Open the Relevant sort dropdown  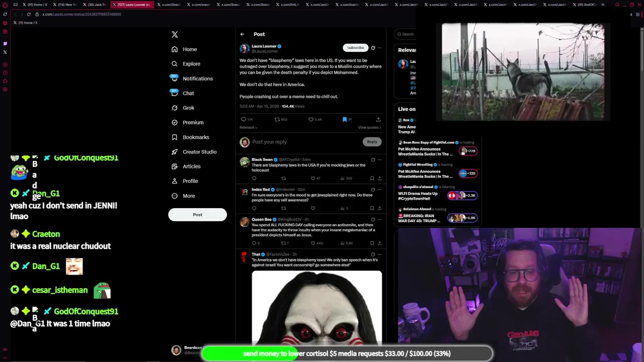(x=248, y=128)
